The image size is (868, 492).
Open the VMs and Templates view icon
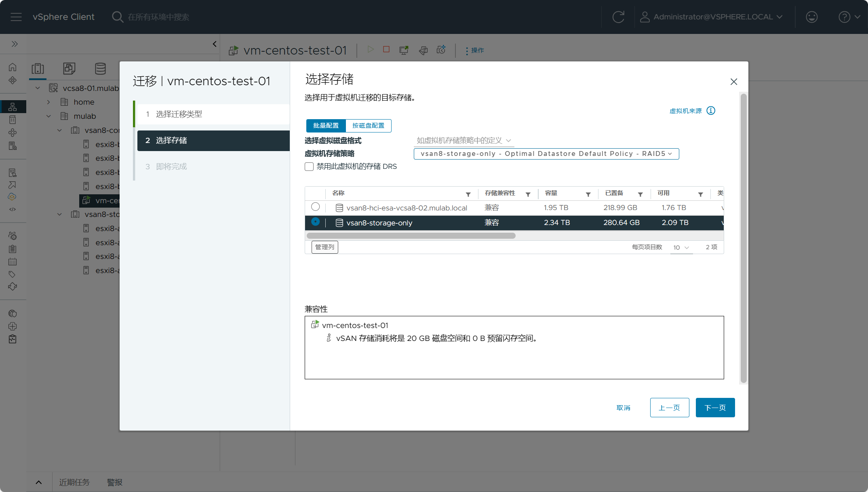click(69, 69)
